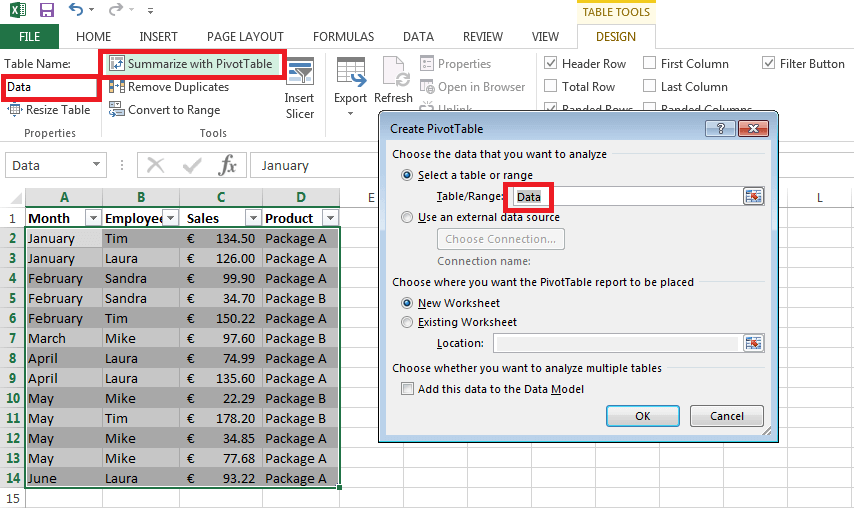Click Open in Browser
The height and width of the screenshot is (508, 854).
[x=473, y=87]
